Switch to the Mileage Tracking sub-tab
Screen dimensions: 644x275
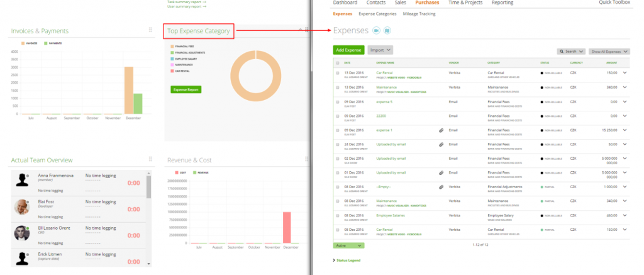[419, 14]
